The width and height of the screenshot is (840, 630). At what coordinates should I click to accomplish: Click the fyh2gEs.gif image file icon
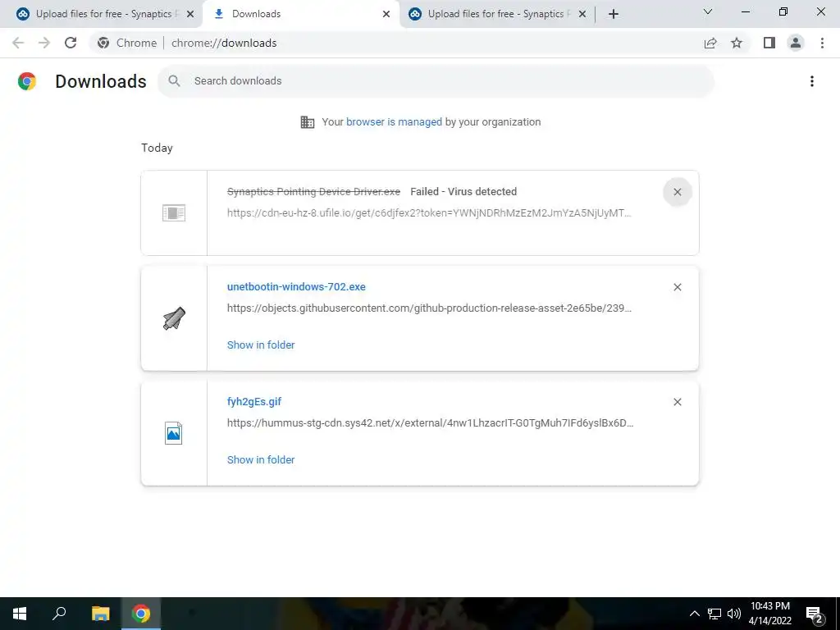pos(174,433)
